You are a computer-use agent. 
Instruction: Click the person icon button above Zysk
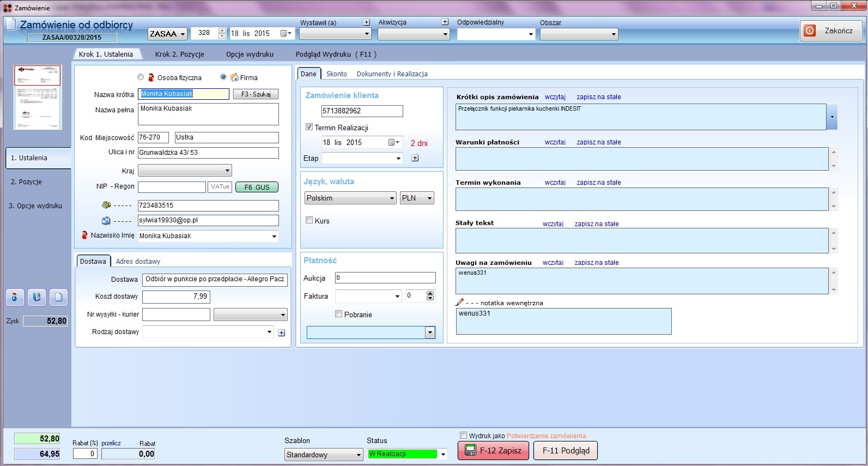click(15, 297)
